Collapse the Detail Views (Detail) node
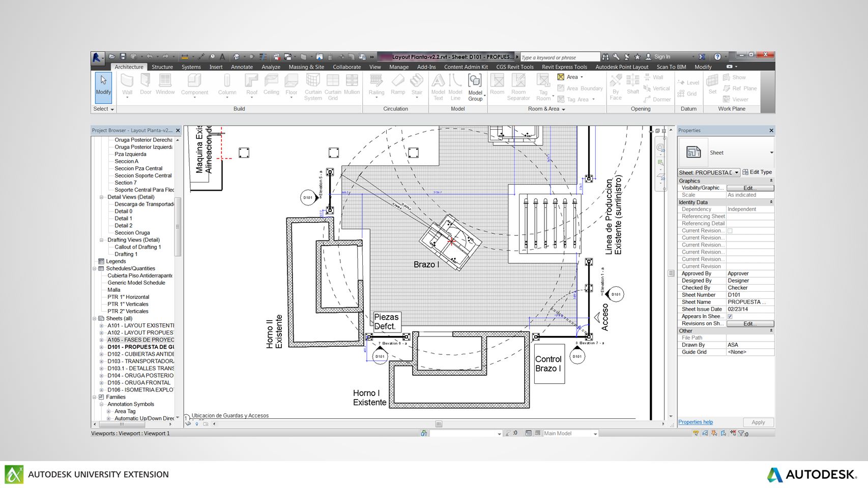Image resolution: width=868 pixels, height=488 pixels. pos(102,197)
